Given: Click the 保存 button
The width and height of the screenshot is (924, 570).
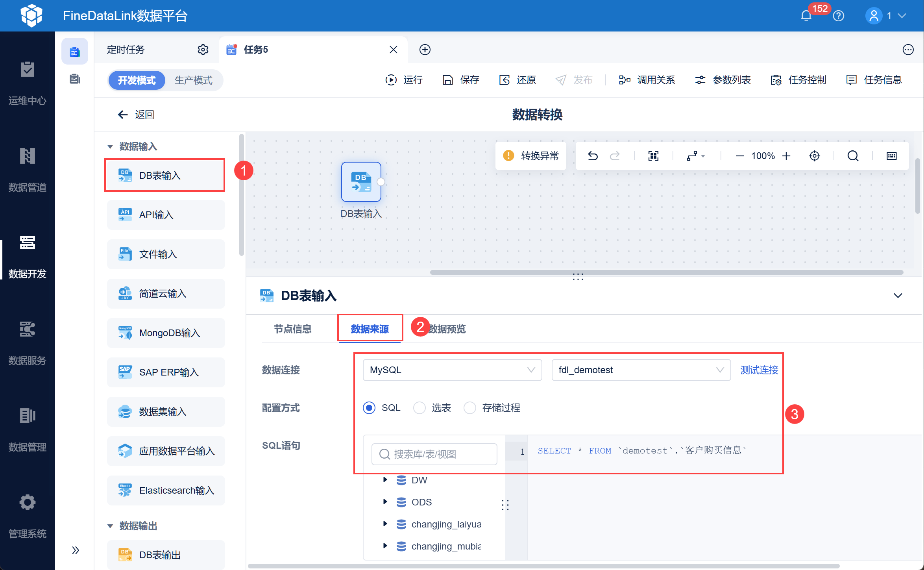Looking at the screenshot, I should pos(461,80).
